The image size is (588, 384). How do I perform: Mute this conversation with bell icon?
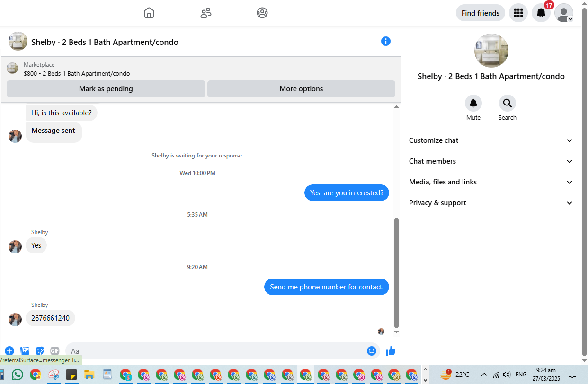pyautogui.click(x=473, y=103)
